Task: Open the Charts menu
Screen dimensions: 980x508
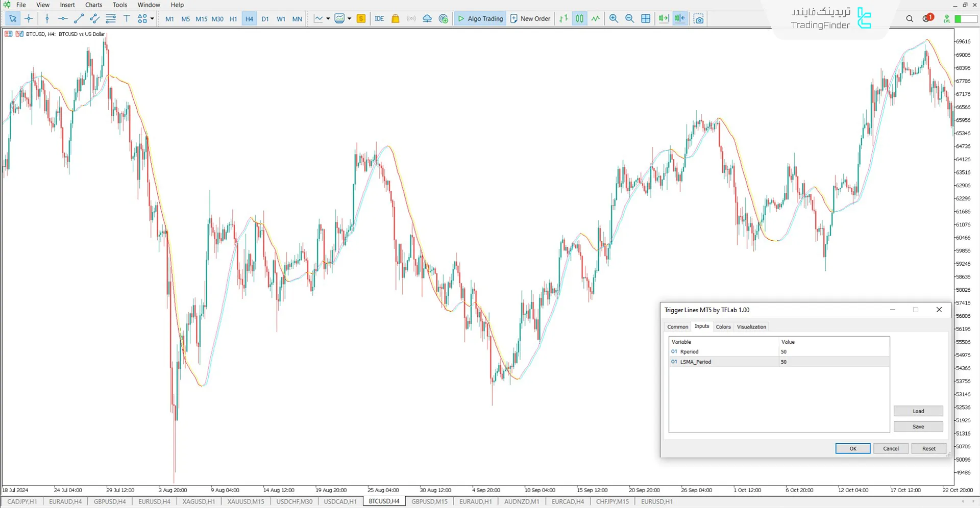Action: (93, 5)
